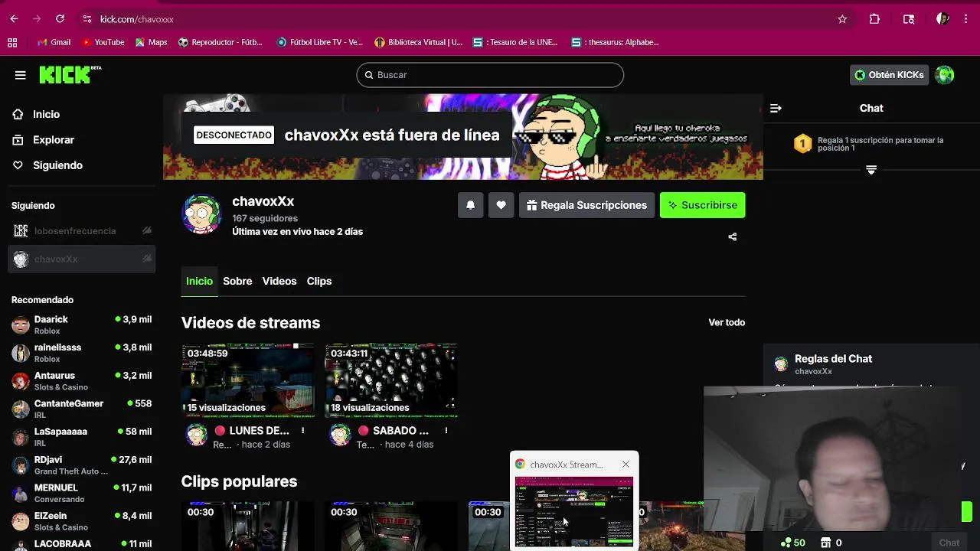Viewport: 980px width, 551px height.
Task: Click the chavoxXx channel avatar
Action: coord(201,214)
